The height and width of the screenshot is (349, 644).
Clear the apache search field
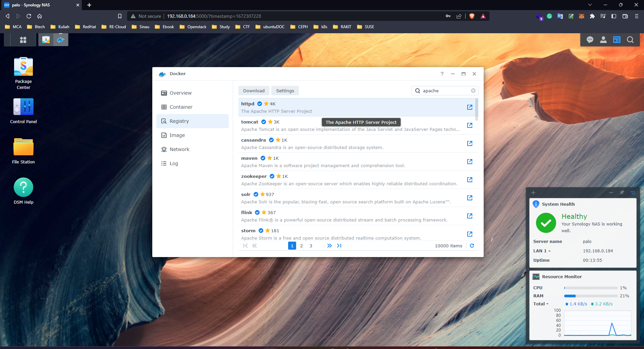[x=473, y=91]
